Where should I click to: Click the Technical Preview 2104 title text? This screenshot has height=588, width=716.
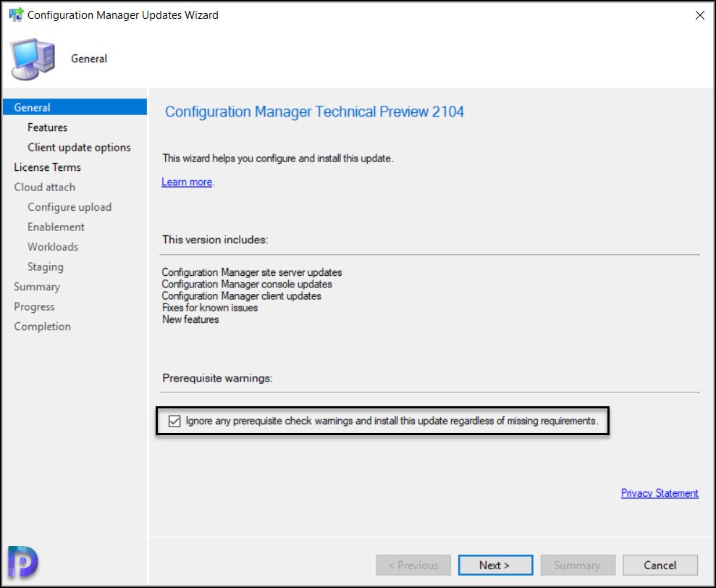315,112
